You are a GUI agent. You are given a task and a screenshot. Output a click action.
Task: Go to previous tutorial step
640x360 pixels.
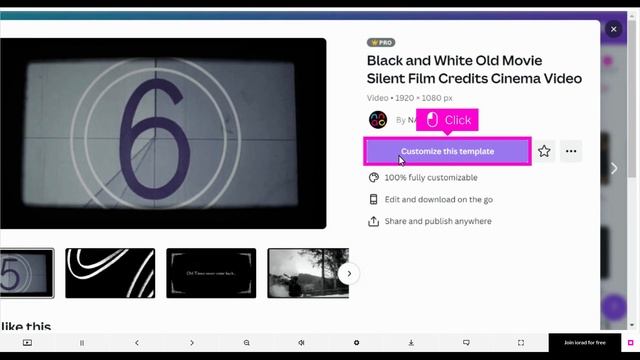pyautogui.click(x=137, y=342)
